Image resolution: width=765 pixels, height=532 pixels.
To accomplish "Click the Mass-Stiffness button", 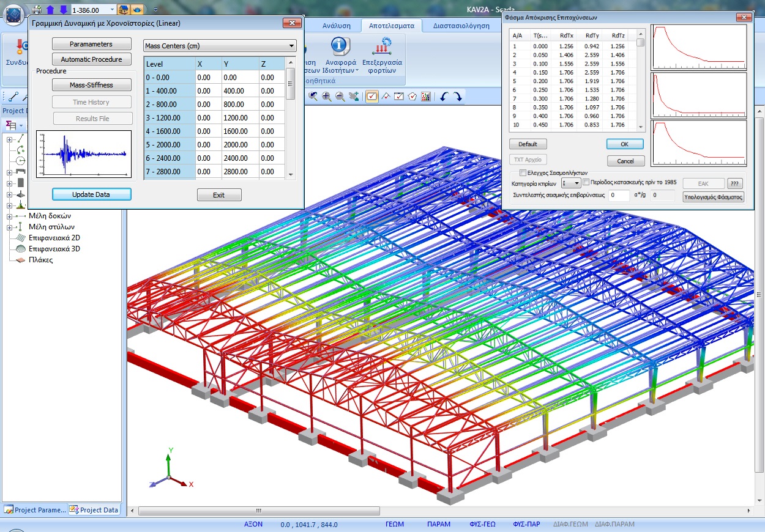I will 92,85.
